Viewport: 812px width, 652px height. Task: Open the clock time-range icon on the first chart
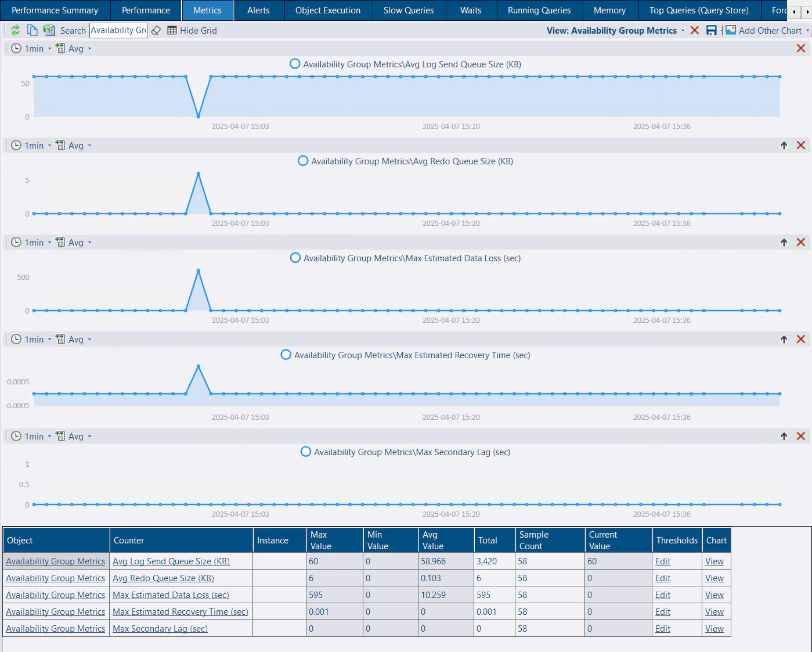[x=16, y=48]
